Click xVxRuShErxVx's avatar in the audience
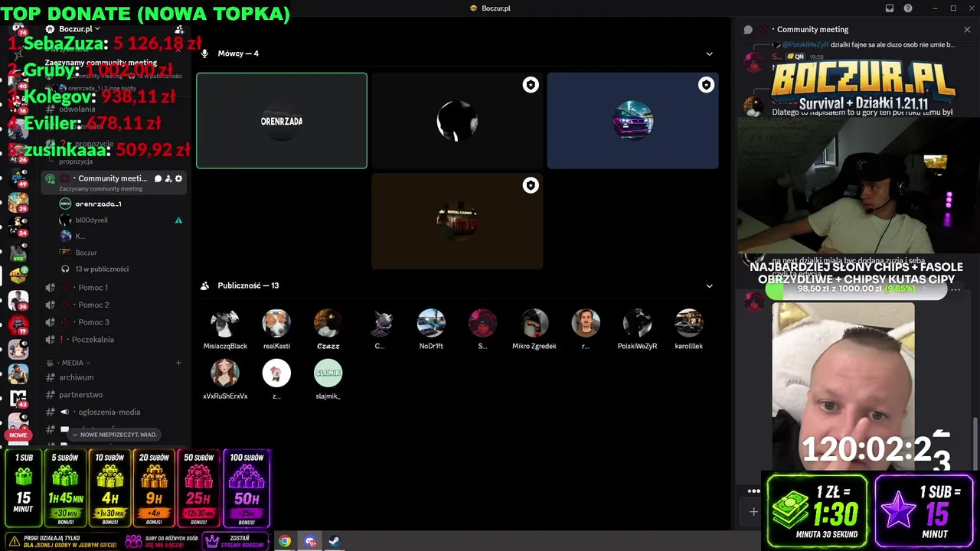Screen dimensions: 980x551 pos(225,373)
